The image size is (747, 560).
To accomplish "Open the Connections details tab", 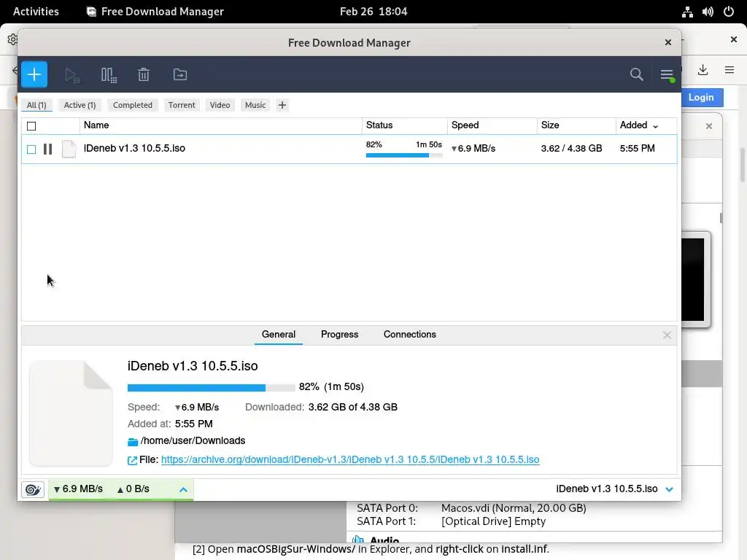I will click(x=410, y=334).
